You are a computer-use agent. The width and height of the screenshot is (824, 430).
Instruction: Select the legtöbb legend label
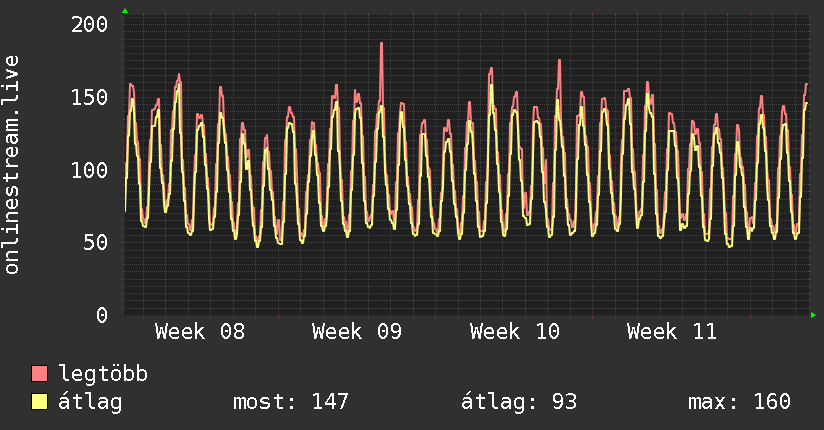103,374
